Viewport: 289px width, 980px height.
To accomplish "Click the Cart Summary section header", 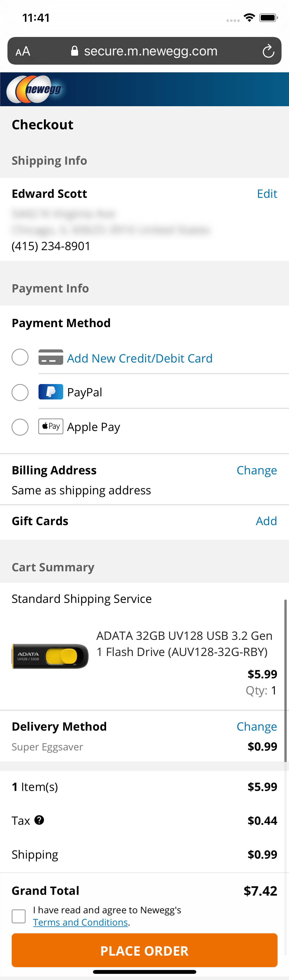I will coord(53,567).
